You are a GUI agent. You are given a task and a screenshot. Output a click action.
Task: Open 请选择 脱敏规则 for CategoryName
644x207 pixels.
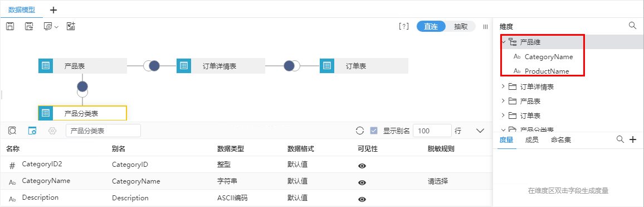pos(438,181)
